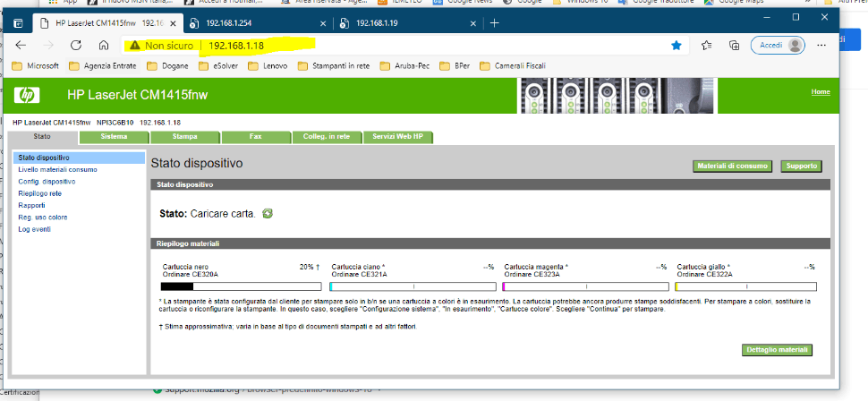This screenshot has height=401, width=868.
Task: Select the HP LaserJet CM1415fnw browser tab
Action: 108,23
